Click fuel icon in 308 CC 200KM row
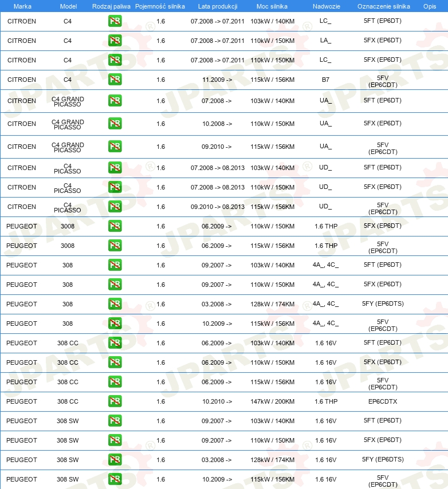 (115, 401)
